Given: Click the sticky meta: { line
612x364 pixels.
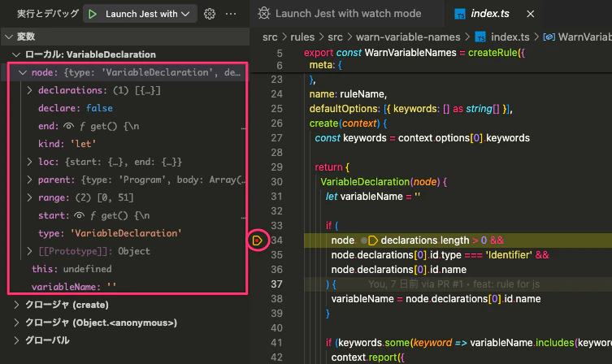Looking at the screenshot, I should [326, 65].
